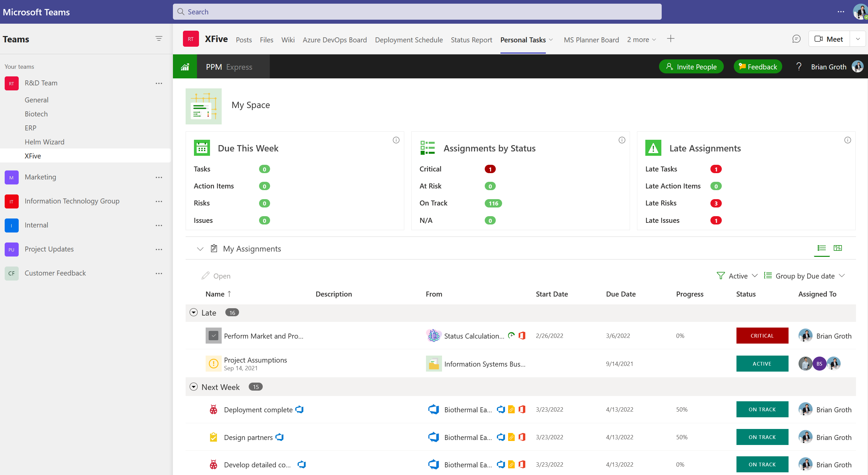Add a new tab with plus icon

pos(671,39)
